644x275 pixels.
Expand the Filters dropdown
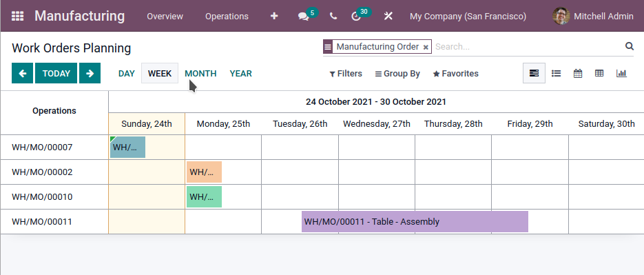(x=346, y=74)
